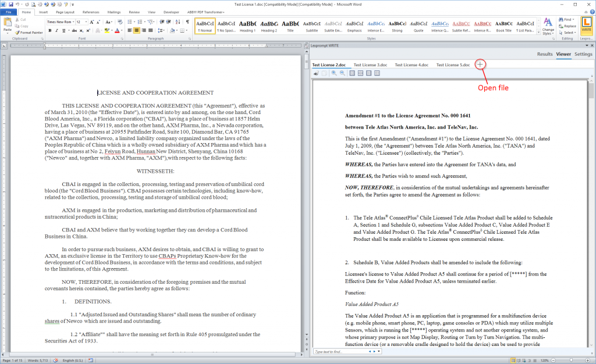Click the Format Painter brush icon
Viewport: 596px width, 364px height.
coord(17,33)
